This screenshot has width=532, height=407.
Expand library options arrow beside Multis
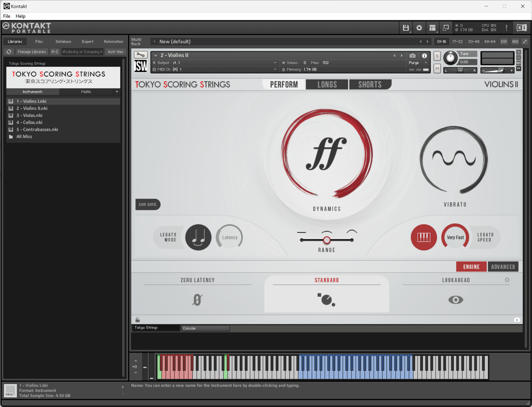(x=117, y=92)
